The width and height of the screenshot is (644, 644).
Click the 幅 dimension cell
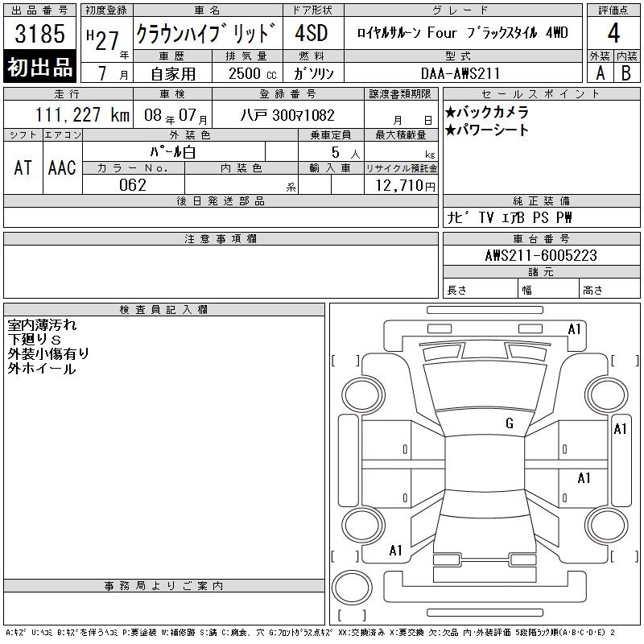[x=548, y=289]
